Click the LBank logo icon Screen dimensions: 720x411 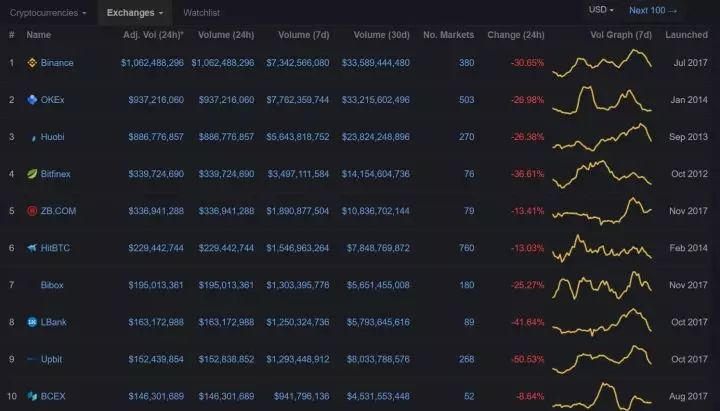[32, 322]
